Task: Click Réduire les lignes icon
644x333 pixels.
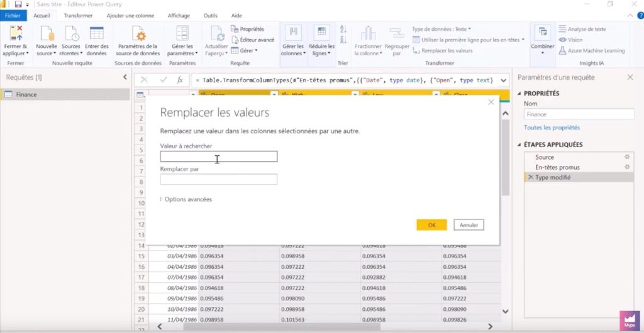Action: pyautogui.click(x=321, y=33)
